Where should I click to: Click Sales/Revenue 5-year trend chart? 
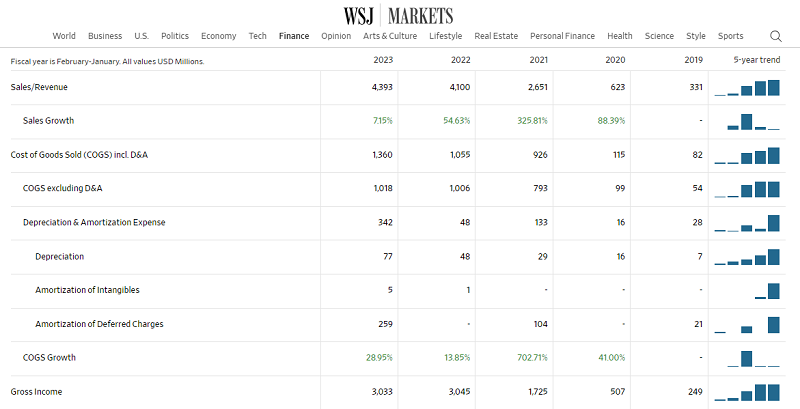pos(747,87)
